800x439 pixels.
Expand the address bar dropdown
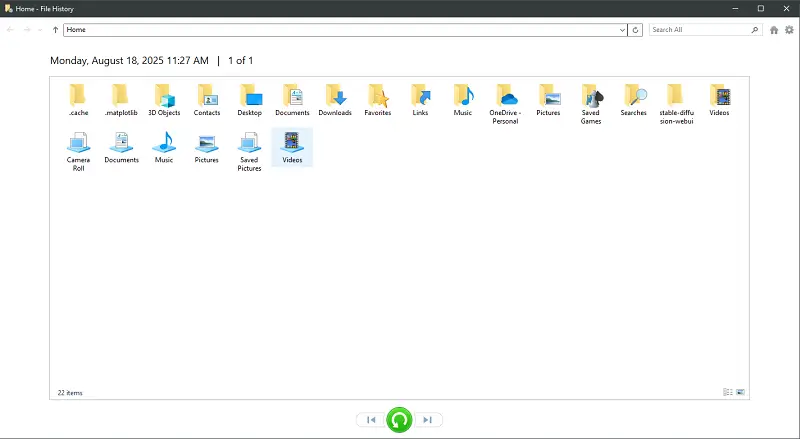tap(622, 30)
